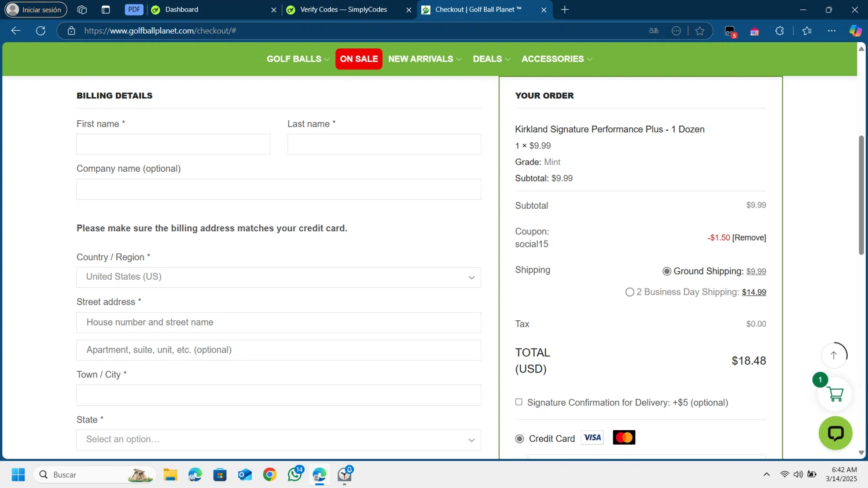
Task: Open the taskbar clock and date
Action: point(842,474)
